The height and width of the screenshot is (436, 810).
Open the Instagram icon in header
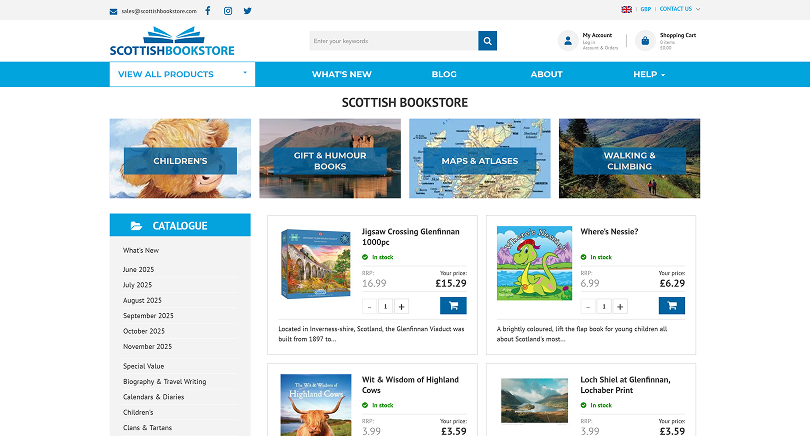pyautogui.click(x=228, y=10)
